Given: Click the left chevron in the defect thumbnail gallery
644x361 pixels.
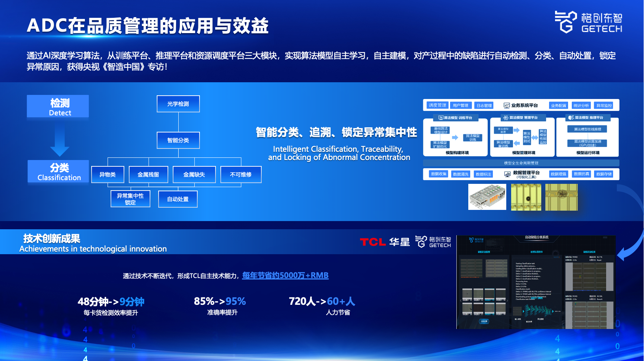Looking at the screenshot, I should (x=460, y=300).
